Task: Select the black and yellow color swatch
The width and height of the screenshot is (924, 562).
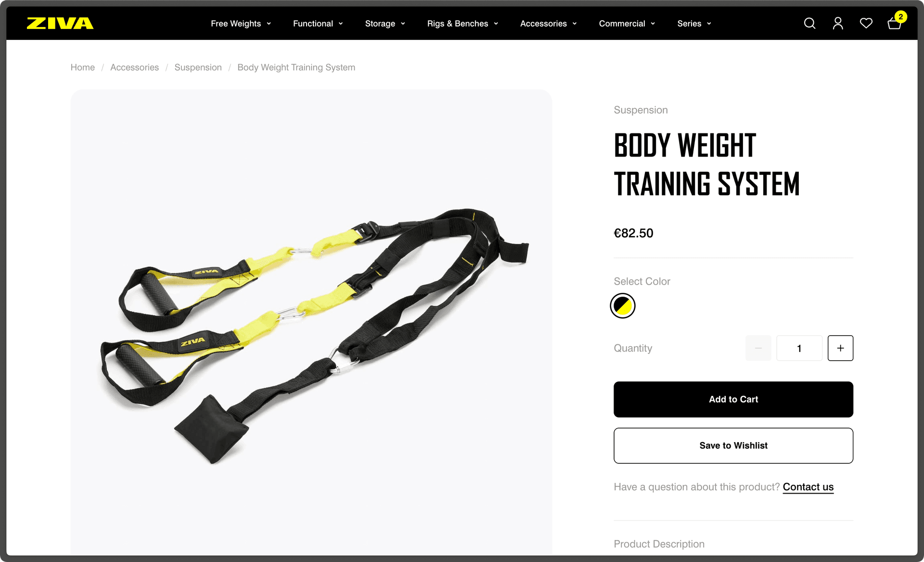Action: click(x=623, y=306)
